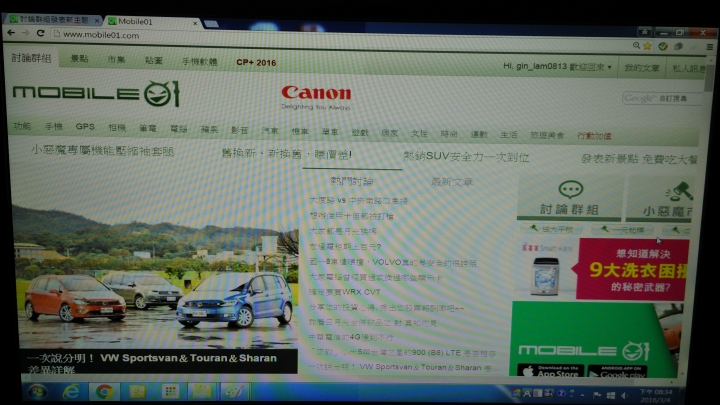Click the Mobile01 logo
The height and width of the screenshot is (405, 720).
coord(96,94)
